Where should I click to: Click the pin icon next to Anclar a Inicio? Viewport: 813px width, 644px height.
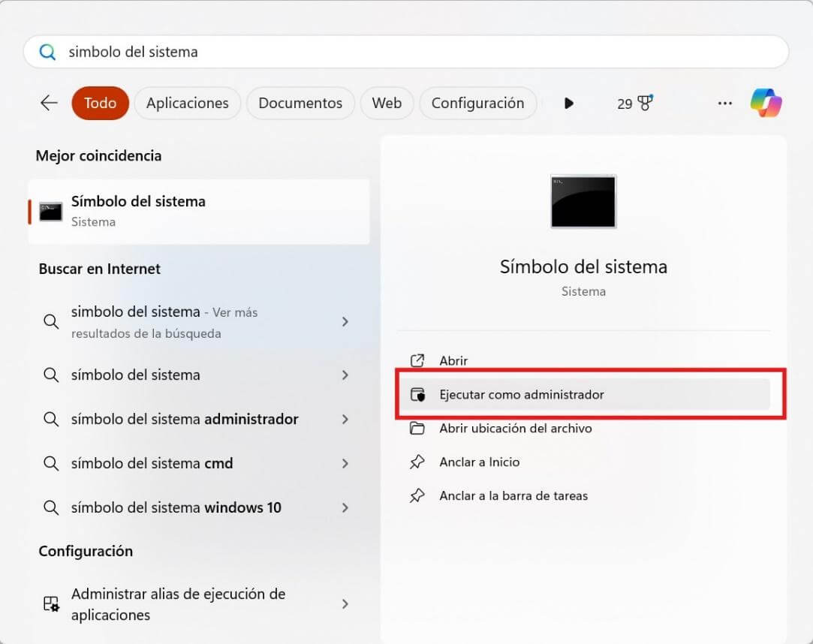click(x=417, y=462)
